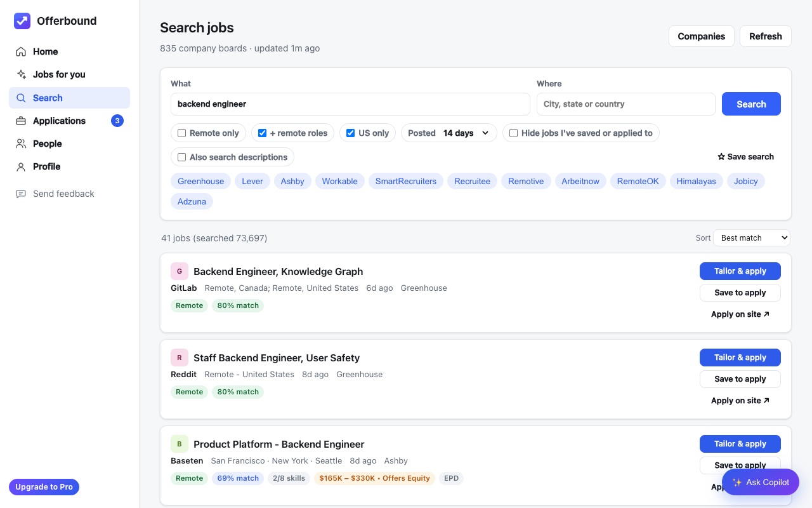Viewport: 812px width, 508px height.
Task: Toggle the Remote only checkbox
Action: click(x=181, y=133)
